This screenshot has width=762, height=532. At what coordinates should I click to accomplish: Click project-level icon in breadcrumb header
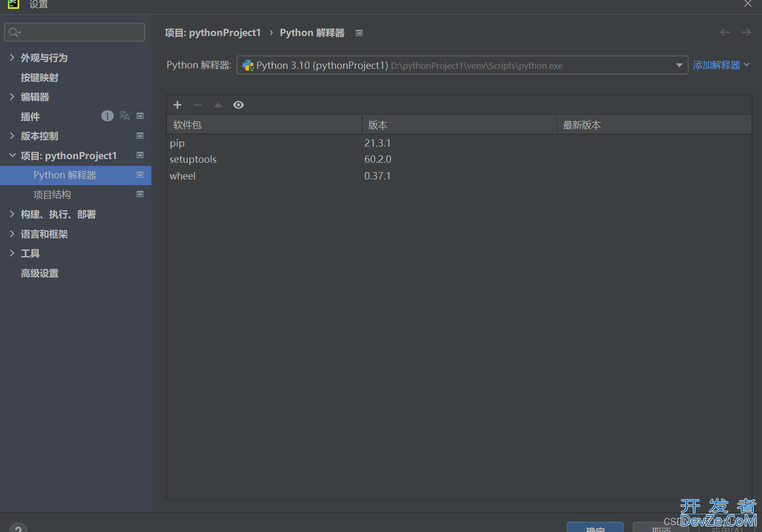[359, 33]
